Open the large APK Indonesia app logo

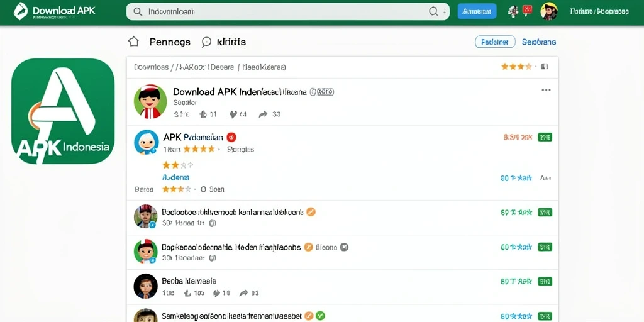[63, 111]
